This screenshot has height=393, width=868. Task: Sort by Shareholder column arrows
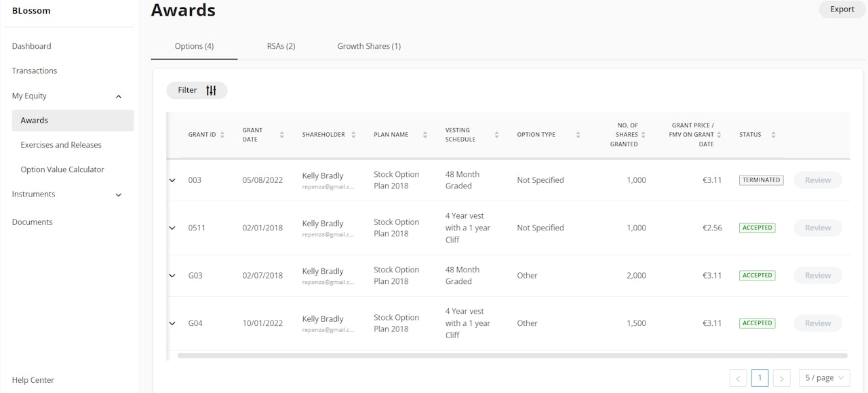[x=353, y=135]
